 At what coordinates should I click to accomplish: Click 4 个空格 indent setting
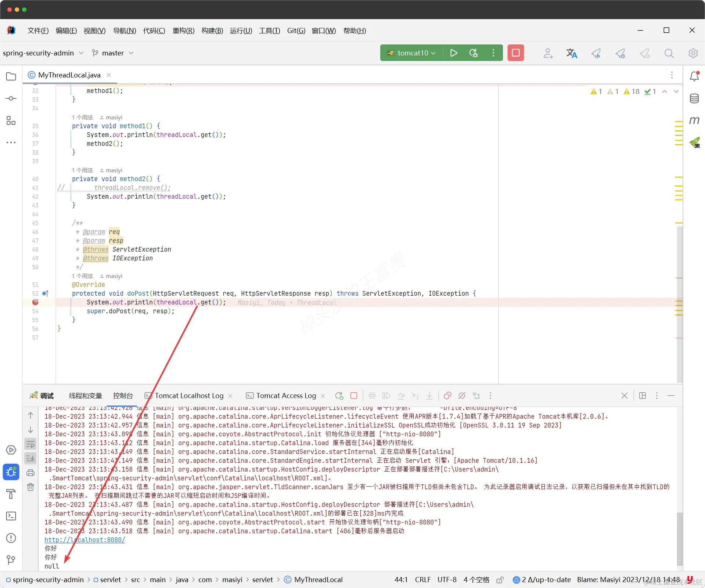[476, 580]
